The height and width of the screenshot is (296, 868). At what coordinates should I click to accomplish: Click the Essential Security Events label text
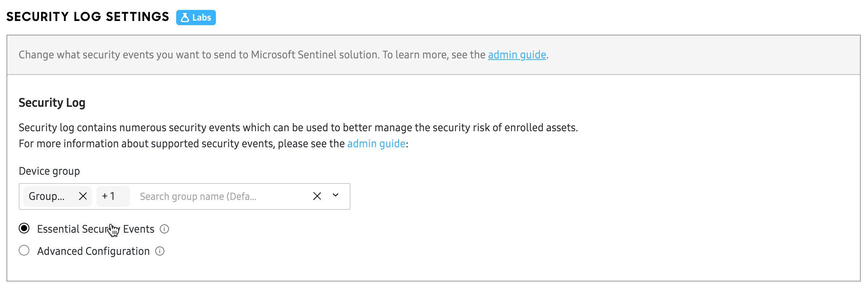(95, 229)
